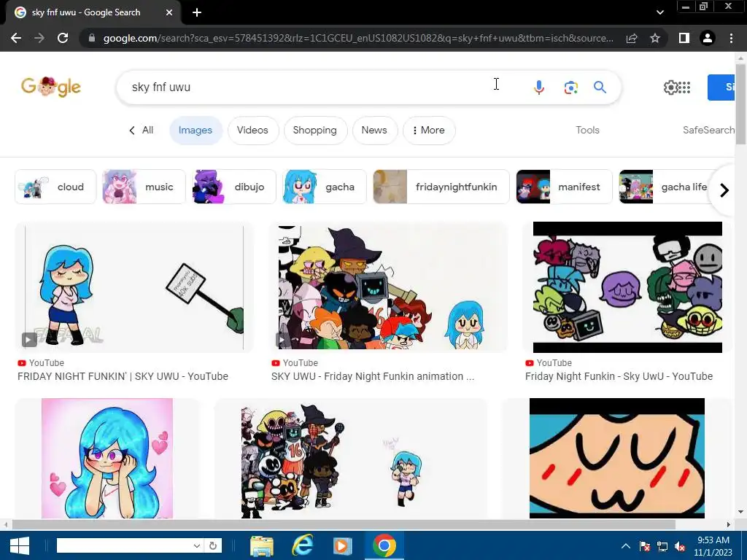Open Google quick settings gear icon

pos(670,87)
